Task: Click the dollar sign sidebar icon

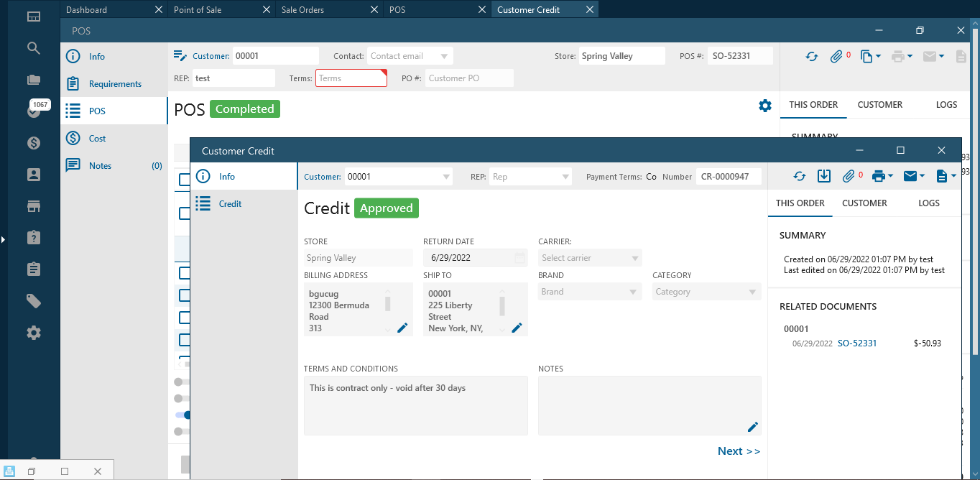Action: 34,143
